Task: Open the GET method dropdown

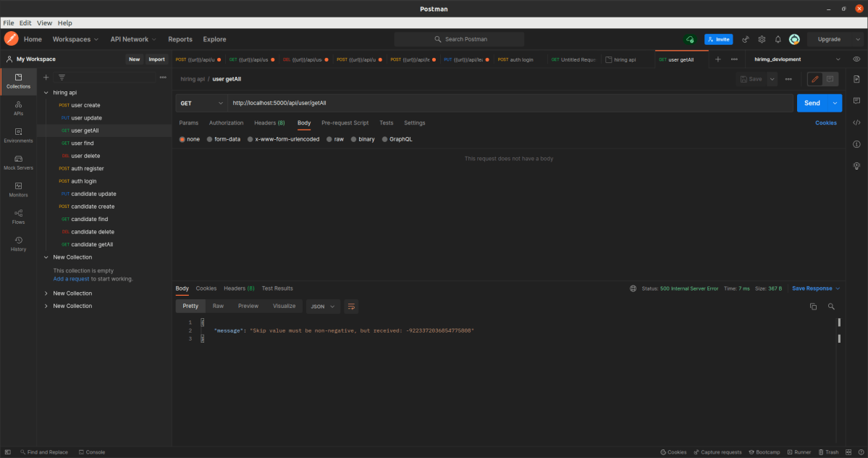Action: [x=201, y=104]
